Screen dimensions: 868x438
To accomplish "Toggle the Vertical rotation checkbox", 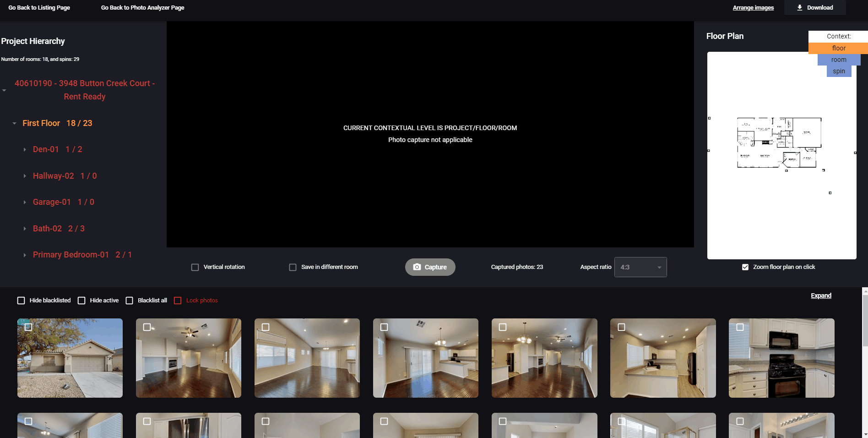I will pos(195,267).
